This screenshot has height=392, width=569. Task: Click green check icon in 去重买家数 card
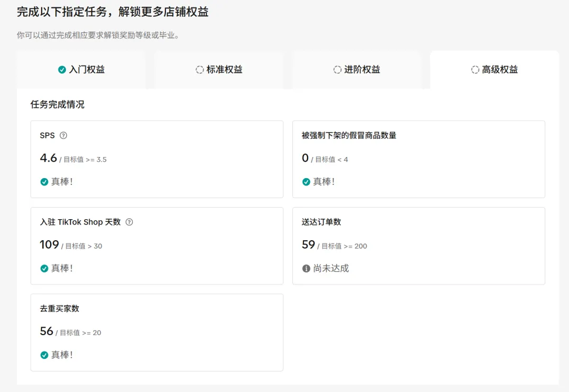click(x=44, y=355)
